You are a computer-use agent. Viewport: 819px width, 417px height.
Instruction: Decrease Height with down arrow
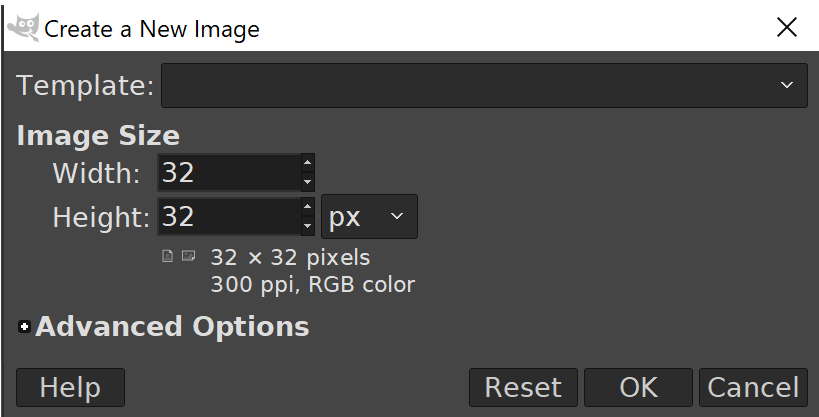(x=308, y=226)
